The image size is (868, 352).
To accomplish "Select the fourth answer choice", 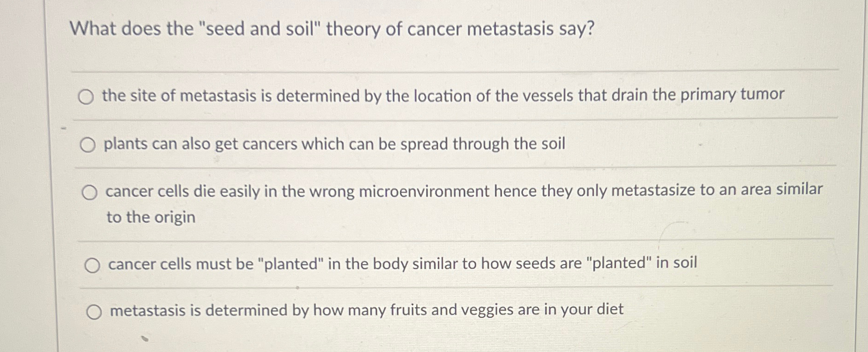I will pyautogui.click(x=93, y=265).
